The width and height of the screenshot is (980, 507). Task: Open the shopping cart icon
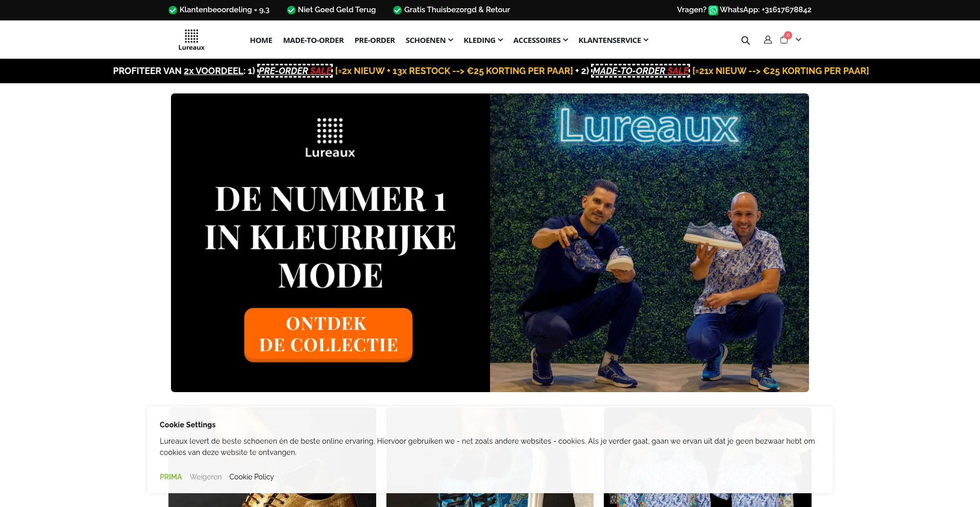tap(784, 40)
